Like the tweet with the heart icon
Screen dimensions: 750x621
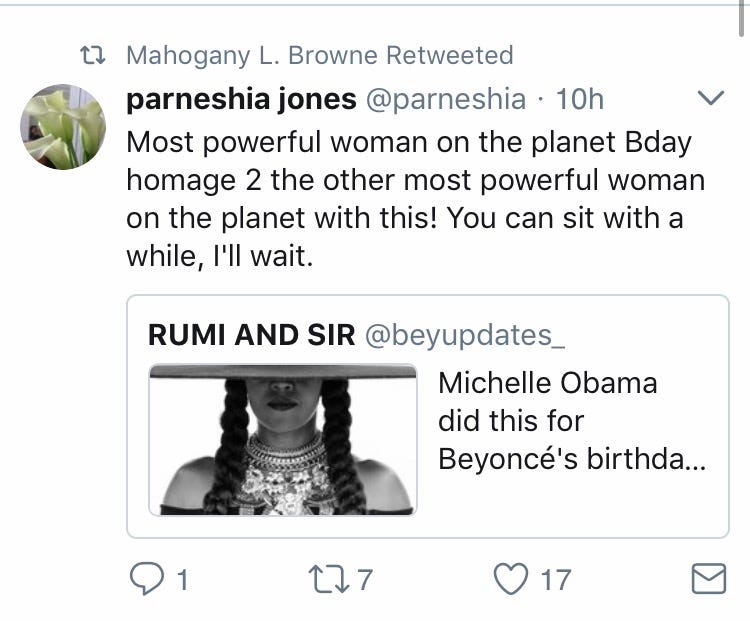[x=511, y=577]
